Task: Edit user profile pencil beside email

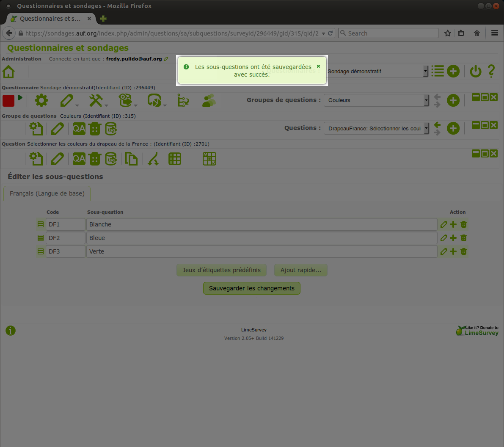Action: 166,59
